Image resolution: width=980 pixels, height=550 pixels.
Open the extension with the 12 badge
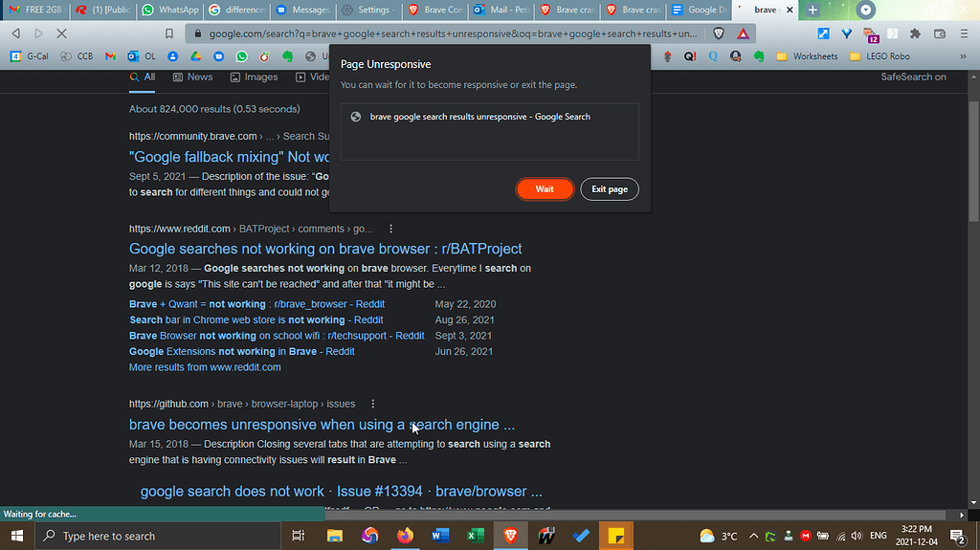coord(871,35)
